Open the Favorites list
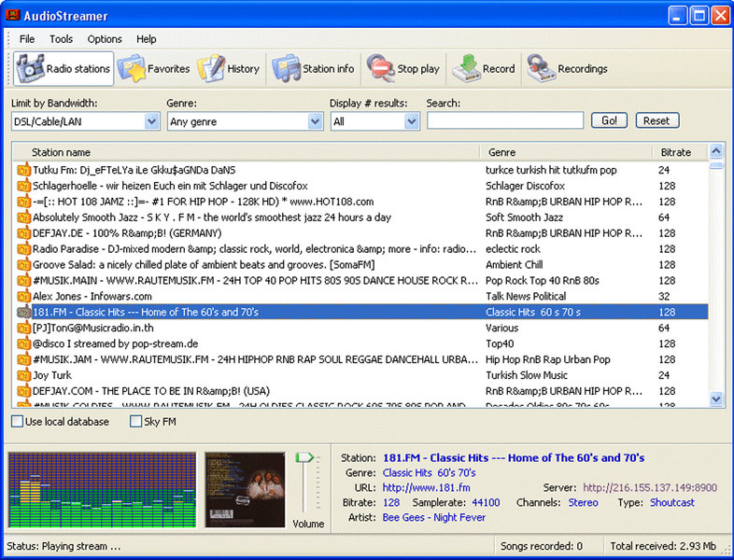Screen dimensions: 734x560 153,69
